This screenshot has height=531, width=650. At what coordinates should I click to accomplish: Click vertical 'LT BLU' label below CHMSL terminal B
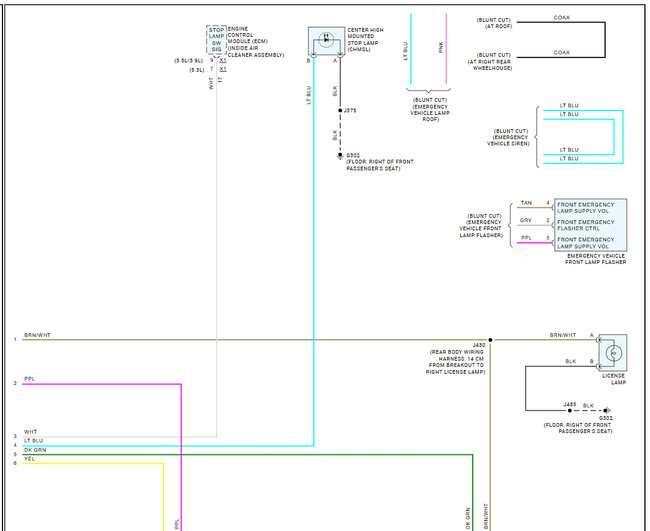308,95
